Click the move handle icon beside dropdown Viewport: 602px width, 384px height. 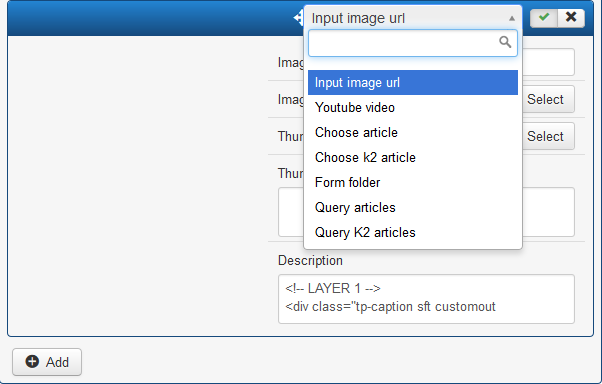click(298, 18)
